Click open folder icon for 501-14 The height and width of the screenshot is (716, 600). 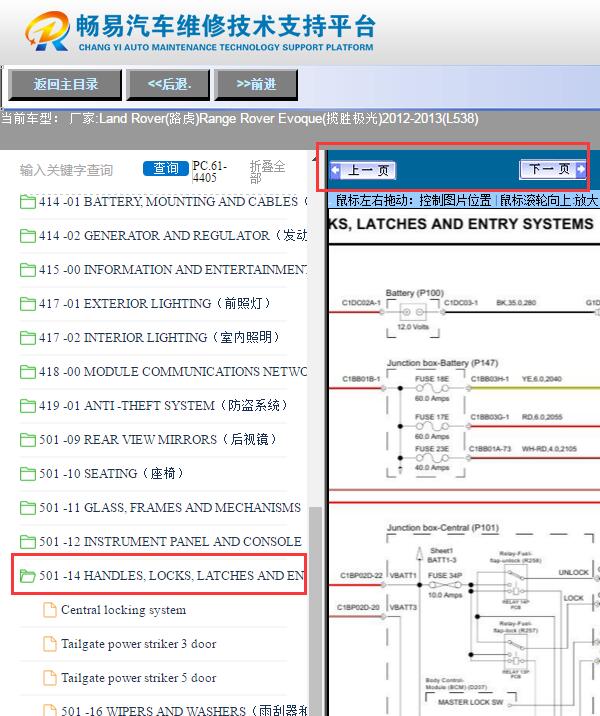pyautogui.click(x=28, y=576)
